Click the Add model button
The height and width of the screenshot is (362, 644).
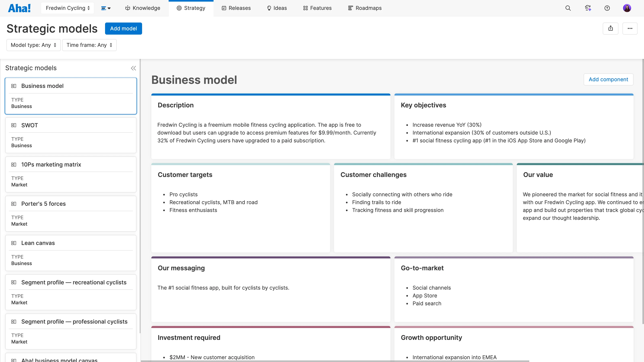click(124, 29)
